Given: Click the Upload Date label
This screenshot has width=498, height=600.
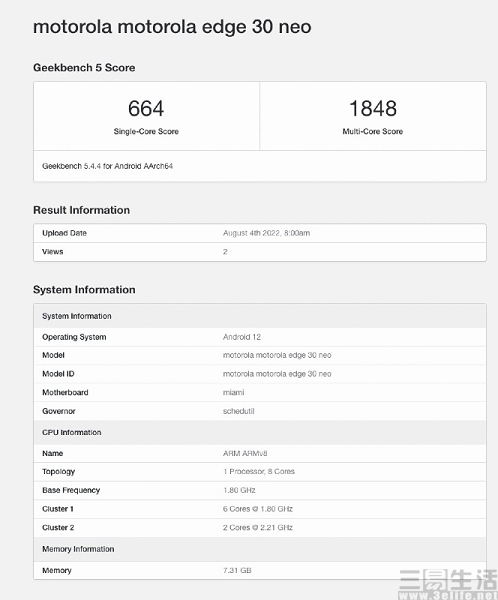Looking at the screenshot, I should point(64,233).
